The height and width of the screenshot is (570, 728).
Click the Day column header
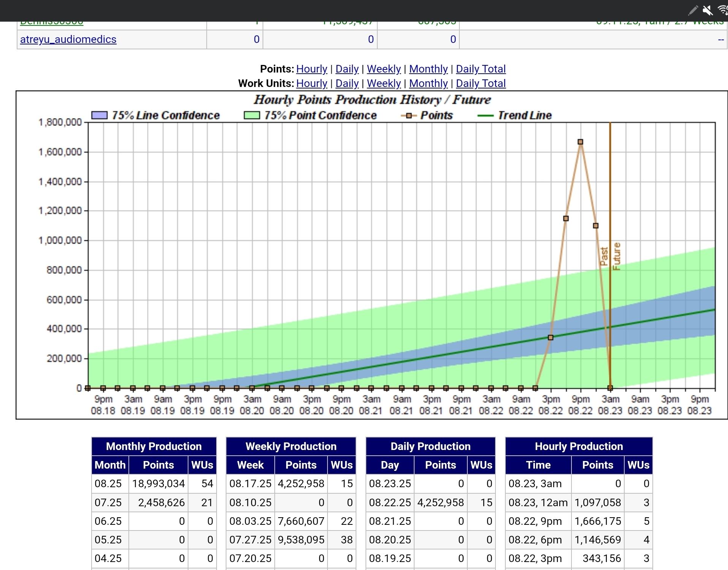(x=390, y=465)
